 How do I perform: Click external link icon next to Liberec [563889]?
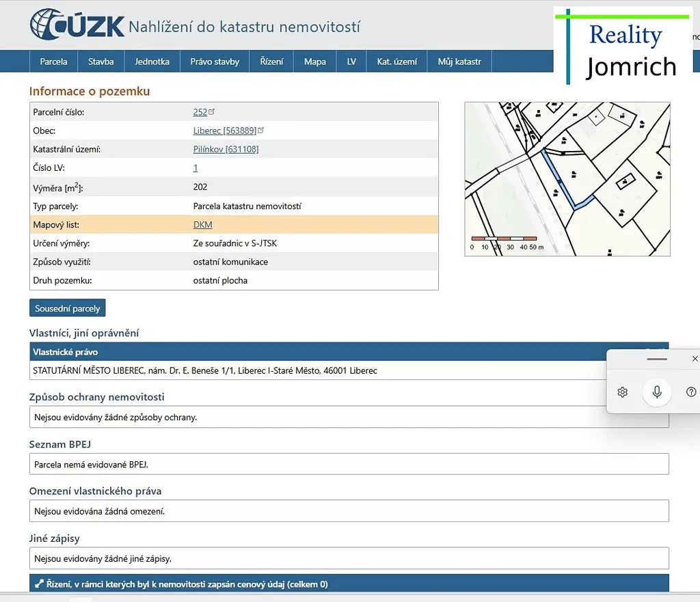click(x=260, y=130)
